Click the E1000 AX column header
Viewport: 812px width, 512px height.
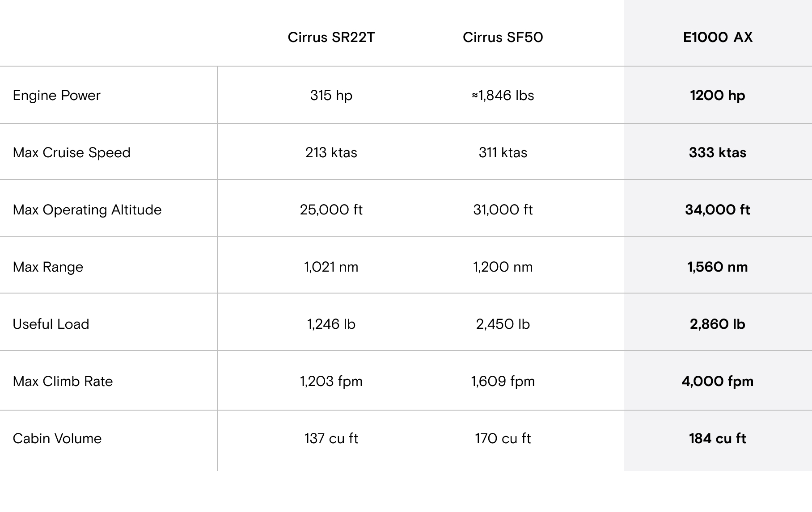[x=718, y=37]
